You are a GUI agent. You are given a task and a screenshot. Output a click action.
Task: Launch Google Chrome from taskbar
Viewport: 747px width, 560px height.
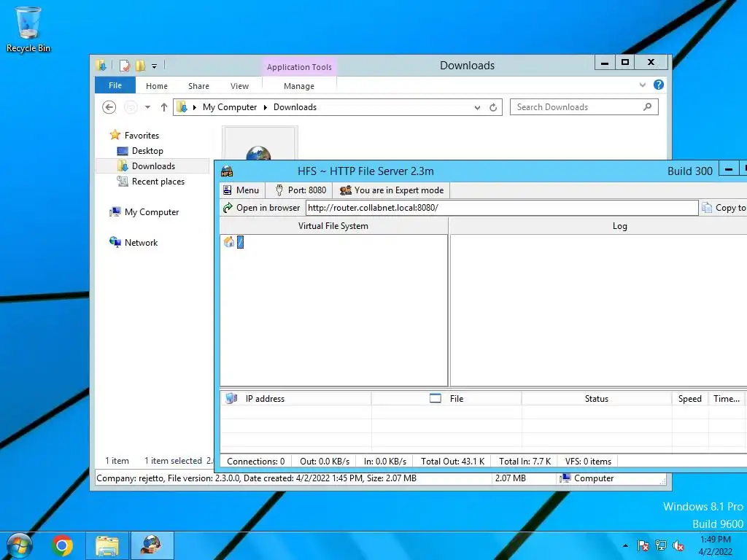coord(63,545)
